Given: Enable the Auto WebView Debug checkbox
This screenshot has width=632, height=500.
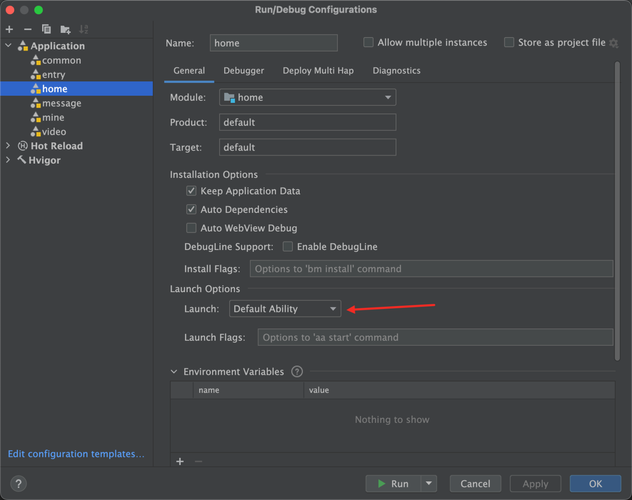Looking at the screenshot, I should [x=191, y=228].
